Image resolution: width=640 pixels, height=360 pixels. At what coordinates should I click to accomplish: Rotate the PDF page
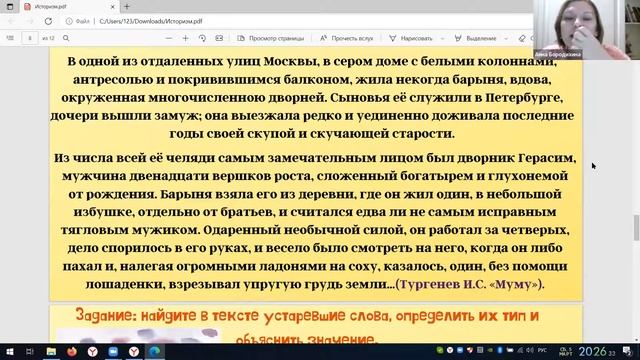coord(202,38)
